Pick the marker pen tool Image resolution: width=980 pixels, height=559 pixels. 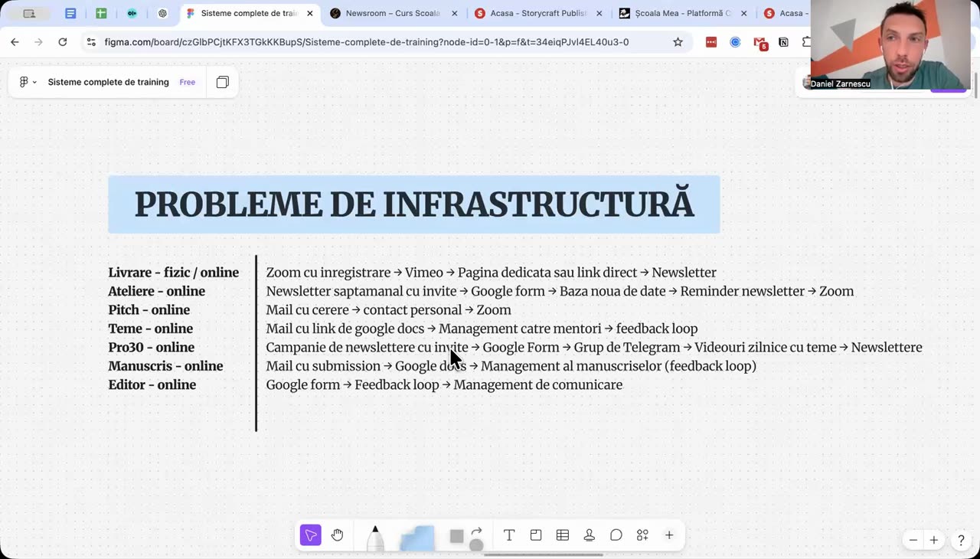click(375, 538)
